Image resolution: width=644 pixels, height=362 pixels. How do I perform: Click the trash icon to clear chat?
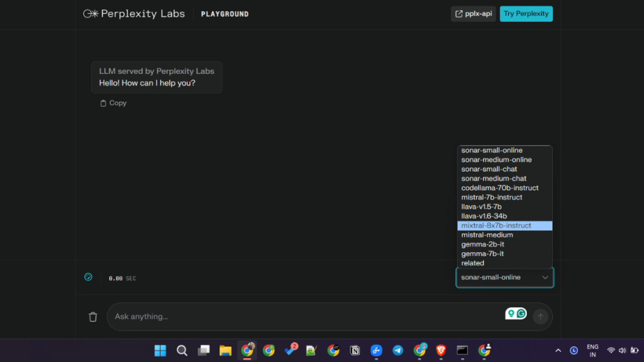point(93,317)
